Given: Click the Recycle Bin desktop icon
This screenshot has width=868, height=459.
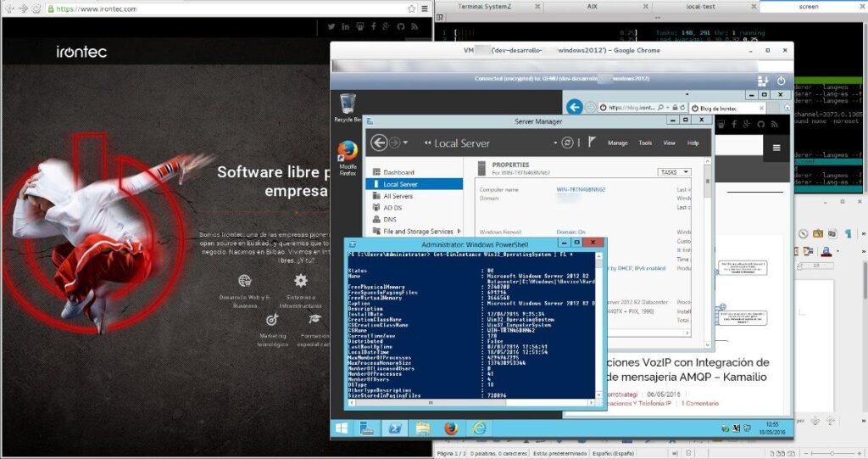Looking at the screenshot, I should (347, 104).
